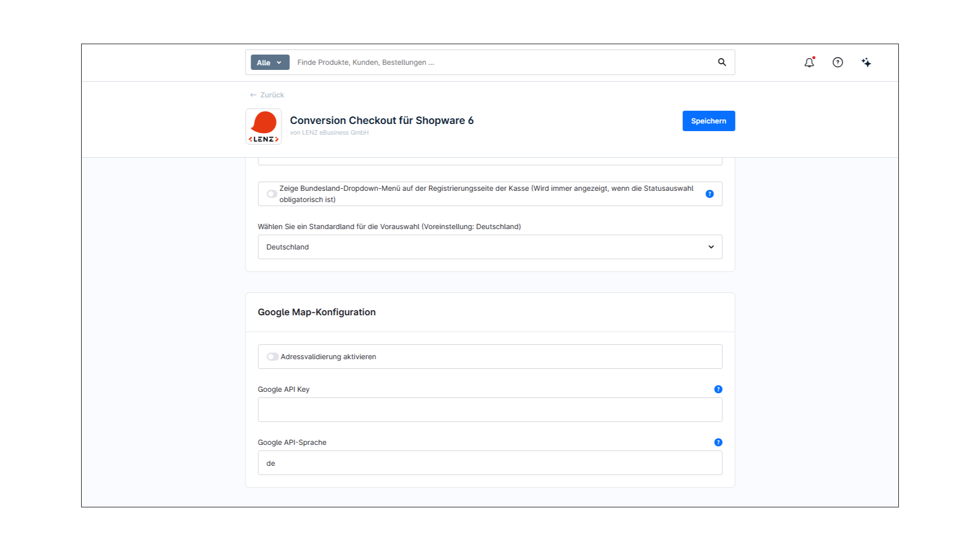Open the Alle search filter dropdown
This screenshot has height=551, width=980.
pyautogui.click(x=269, y=62)
